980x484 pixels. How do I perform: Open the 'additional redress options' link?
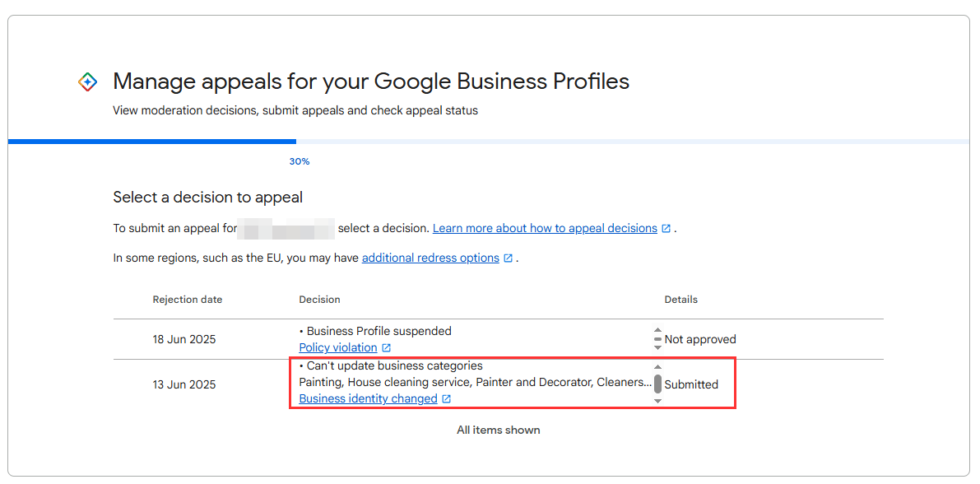[430, 258]
